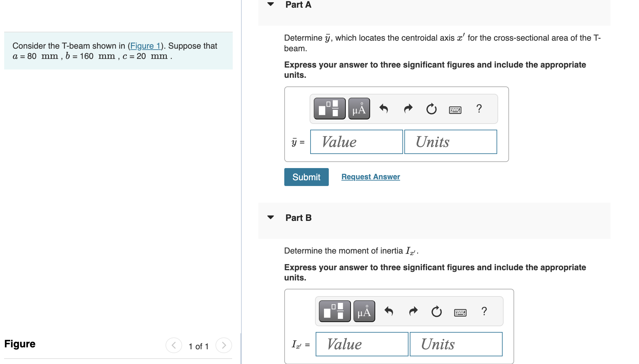This screenshot has height=364, width=639.
Task: Click the redo arrow icon in Part A
Action: (x=407, y=109)
